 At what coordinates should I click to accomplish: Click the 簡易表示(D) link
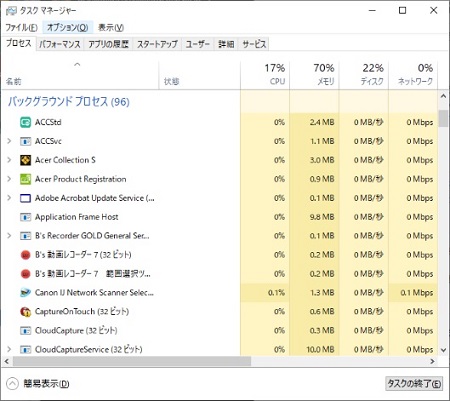[x=46, y=384]
